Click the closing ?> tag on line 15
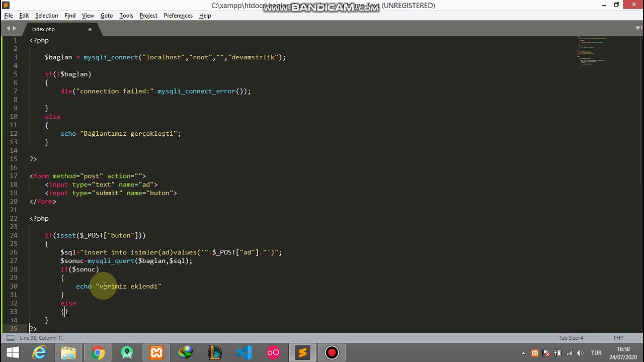Viewport: 644px width, 362px height. (x=33, y=159)
